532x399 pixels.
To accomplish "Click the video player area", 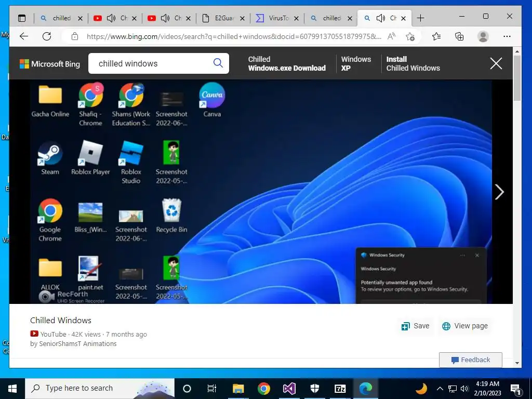I will click(x=261, y=192).
